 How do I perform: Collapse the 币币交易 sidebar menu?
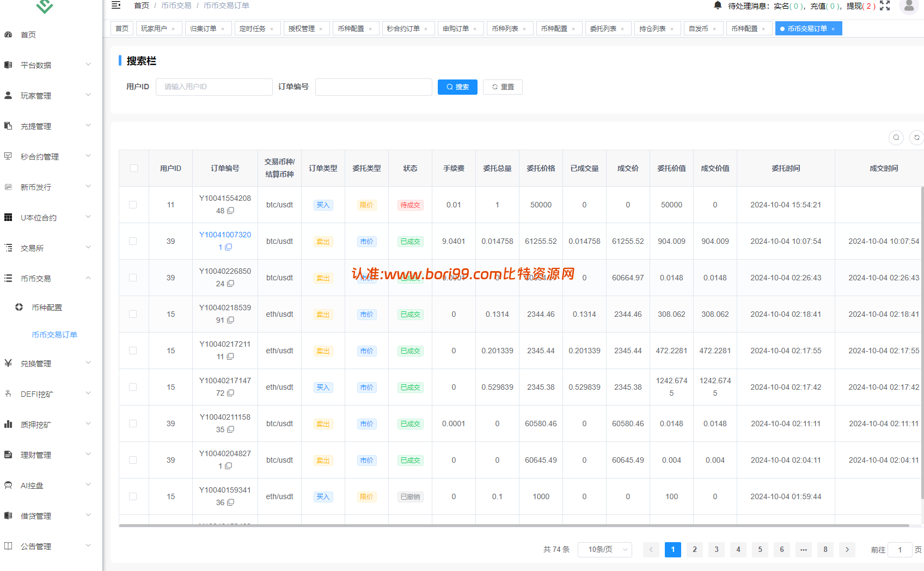[x=51, y=278]
